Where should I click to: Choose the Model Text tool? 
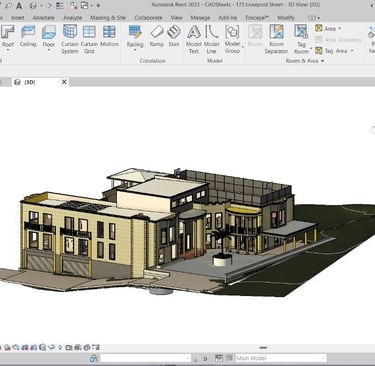pyautogui.click(x=194, y=39)
